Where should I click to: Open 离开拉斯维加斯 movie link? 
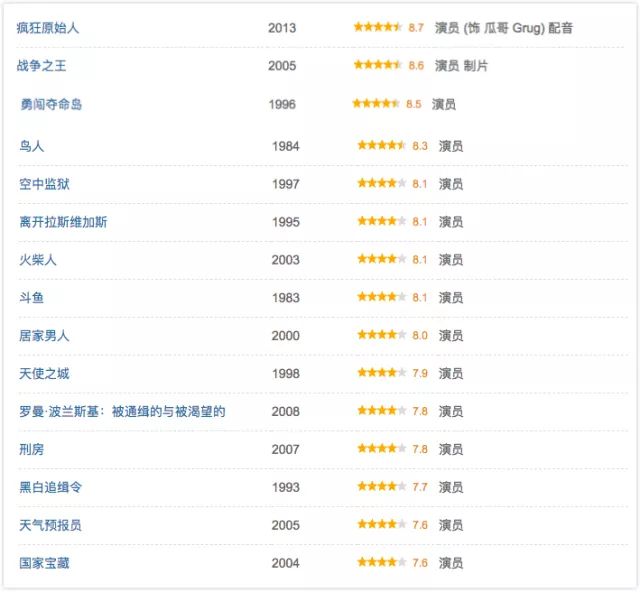[x=63, y=222]
